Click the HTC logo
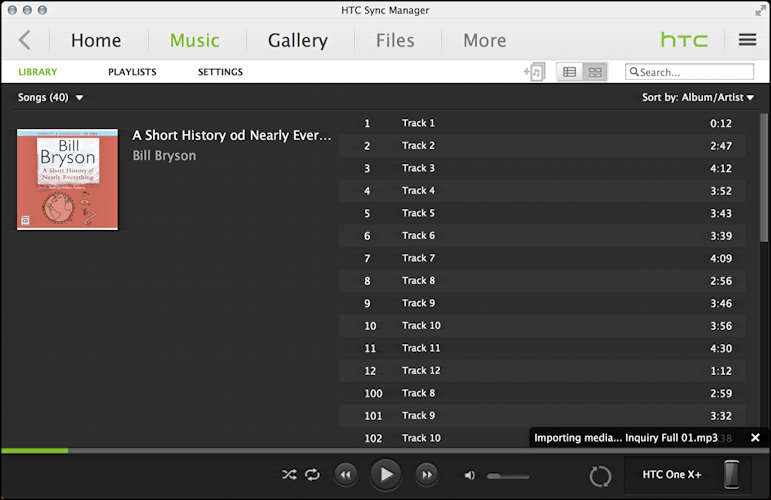 [x=684, y=40]
